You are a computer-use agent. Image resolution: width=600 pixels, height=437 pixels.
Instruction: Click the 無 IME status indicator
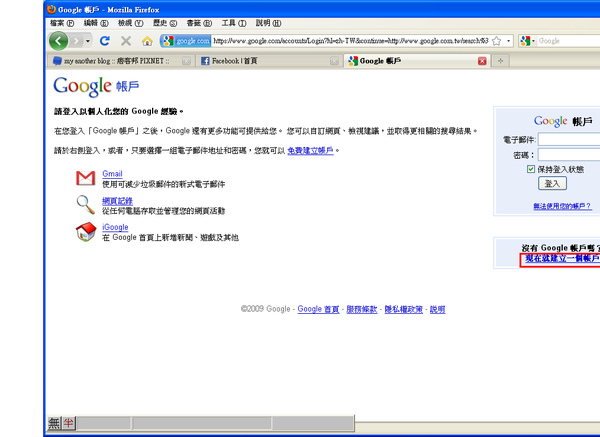tap(54, 423)
